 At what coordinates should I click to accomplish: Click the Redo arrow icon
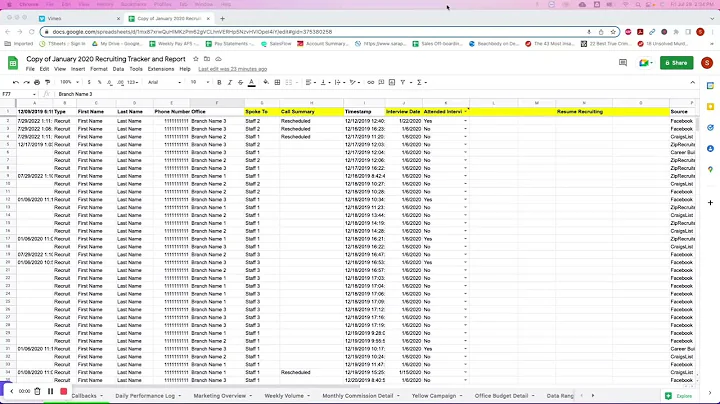point(26,82)
